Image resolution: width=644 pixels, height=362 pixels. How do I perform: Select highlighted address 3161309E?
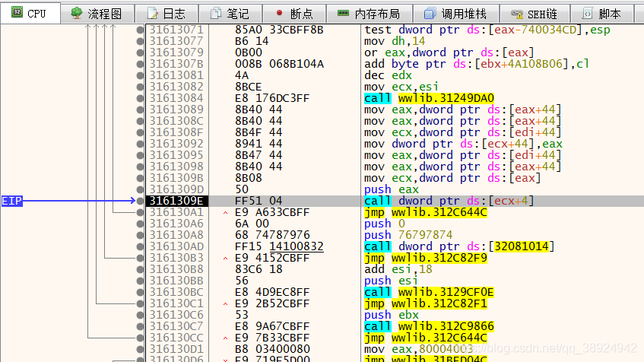pos(176,201)
